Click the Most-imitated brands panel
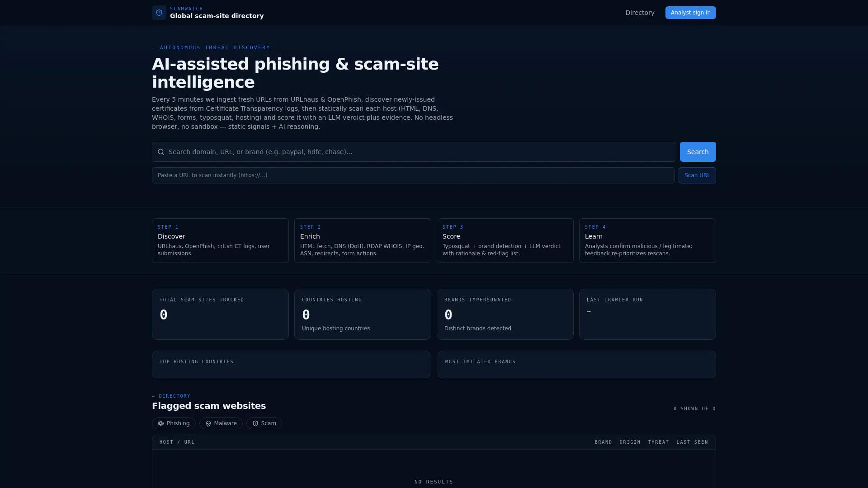 (x=577, y=364)
